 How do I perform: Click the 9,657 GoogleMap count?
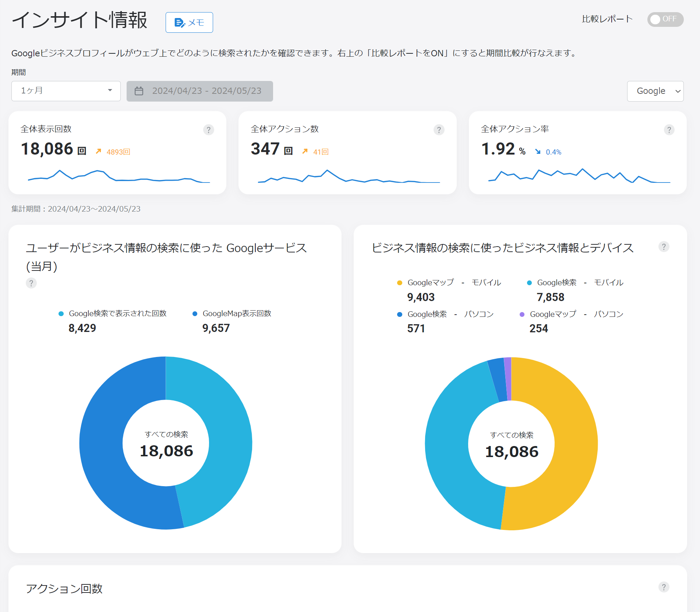point(216,328)
